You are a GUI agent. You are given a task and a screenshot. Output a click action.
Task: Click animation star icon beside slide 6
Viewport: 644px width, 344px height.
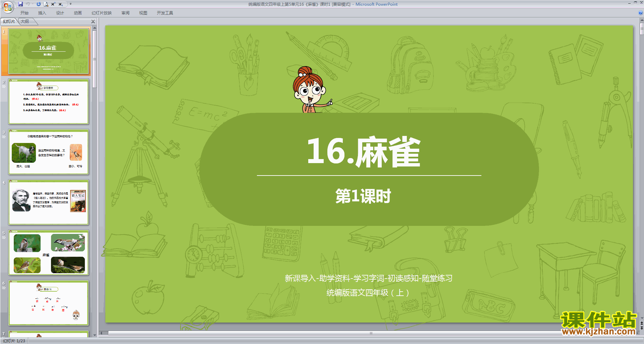click(x=4, y=288)
